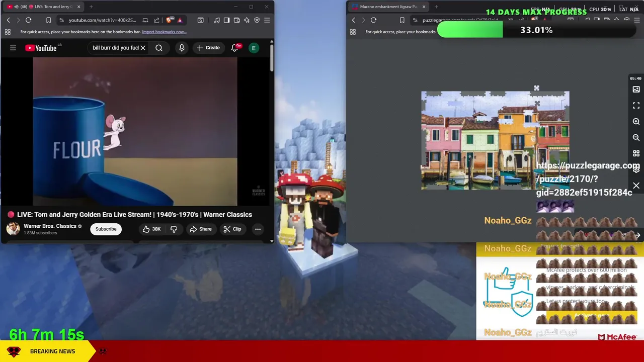This screenshot has width=644, height=362.
Task: Click the 33.01% progress bar
Action: pos(536,30)
